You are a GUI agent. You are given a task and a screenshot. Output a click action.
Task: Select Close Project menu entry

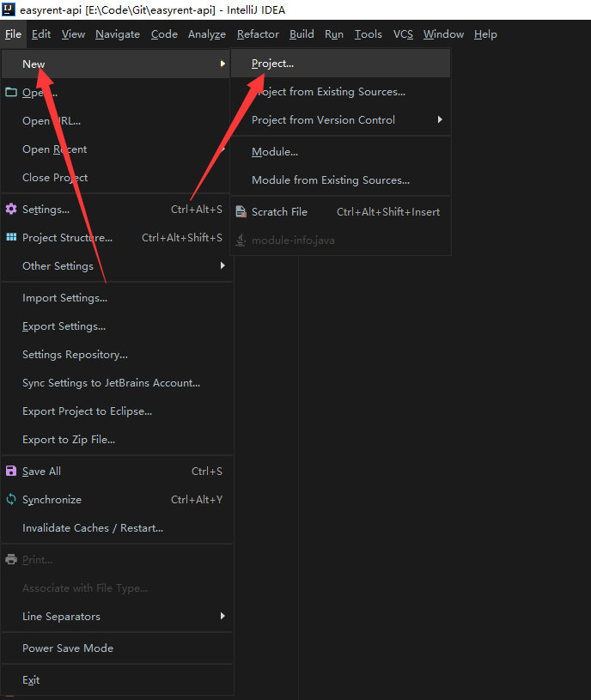pyautogui.click(x=116, y=177)
